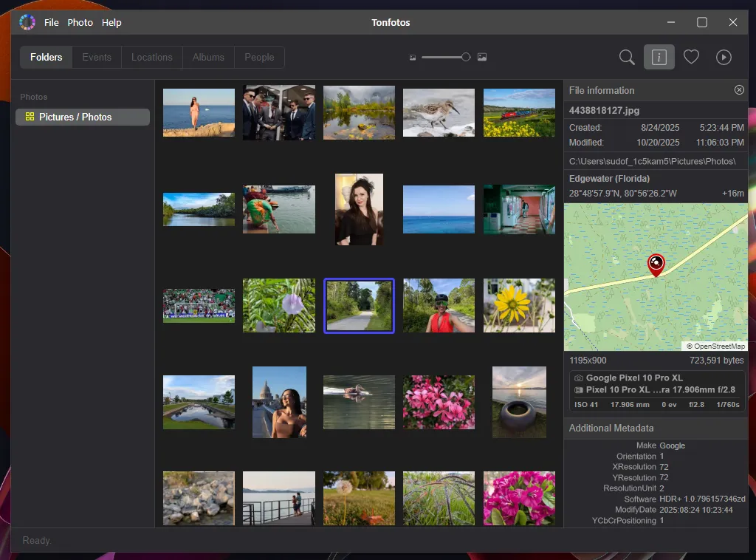Click the large thumbnail size icon right of slider

click(x=481, y=57)
